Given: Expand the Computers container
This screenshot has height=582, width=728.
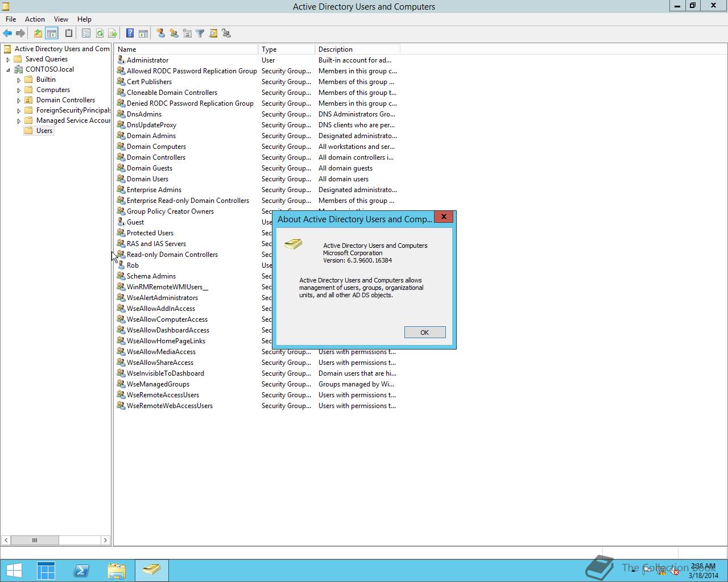Looking at the screenshot, I should tap(19, 90).
